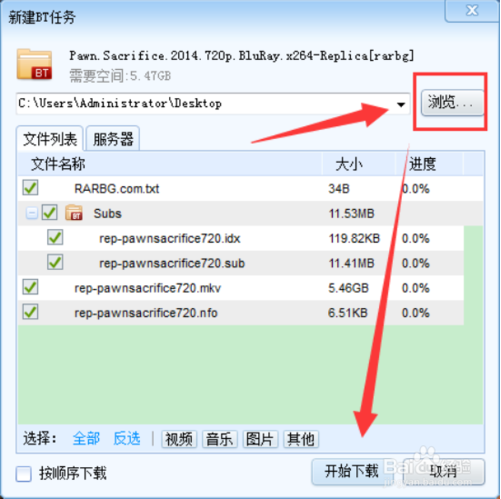Collapse the Subs folder tree
501x499 pixels.
(31, 213)
